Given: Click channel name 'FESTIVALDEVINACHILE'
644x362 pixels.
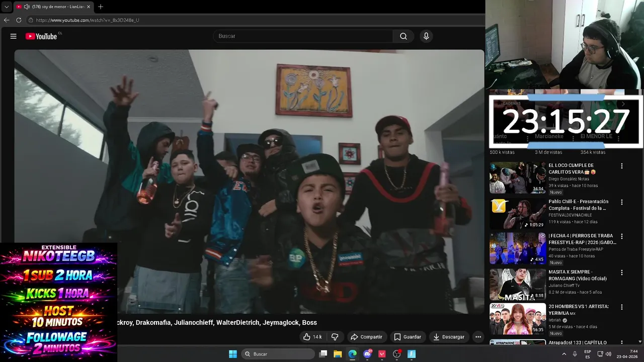Looking at the screenshot, I should click(x=572, y=215).
